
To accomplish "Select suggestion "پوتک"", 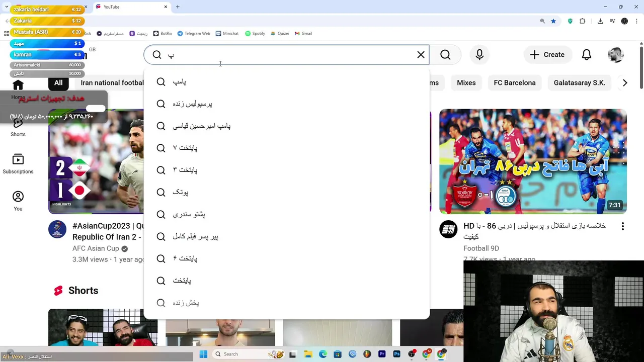I will (287, 193).
